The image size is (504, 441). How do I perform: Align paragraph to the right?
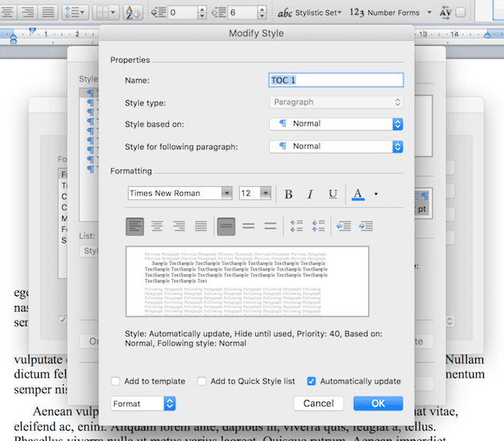click(179, 226)
